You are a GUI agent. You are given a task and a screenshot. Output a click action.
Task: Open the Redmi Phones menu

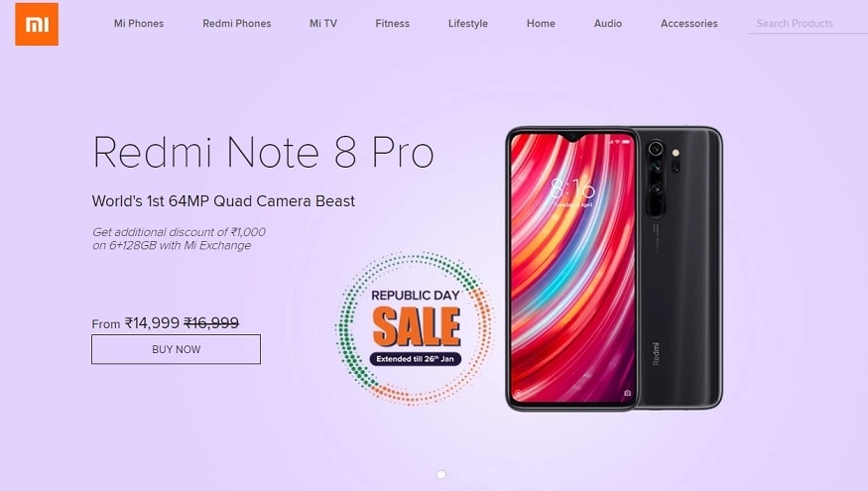coord(236,23)
